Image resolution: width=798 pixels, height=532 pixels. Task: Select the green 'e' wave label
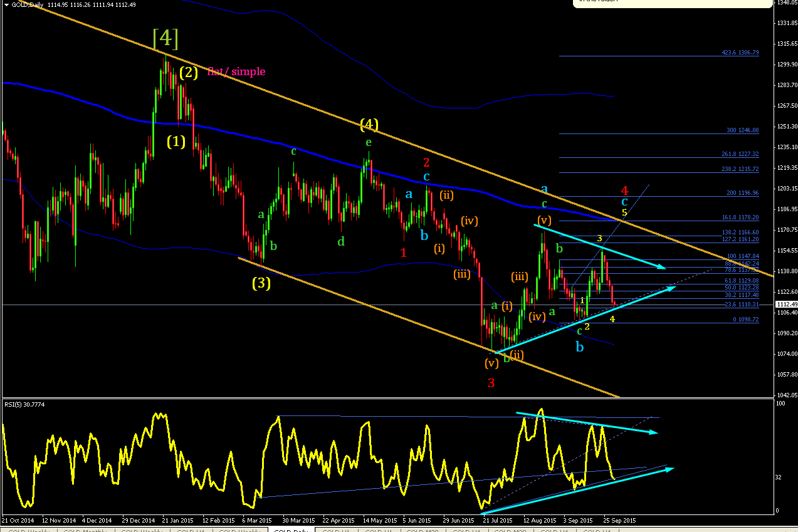pyautogui.click(x=369, y=142)
